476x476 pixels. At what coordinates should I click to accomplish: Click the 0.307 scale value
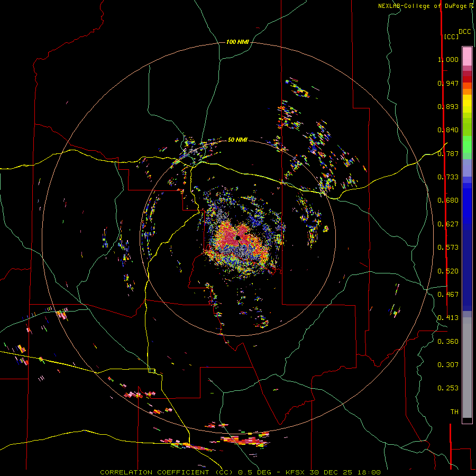point(448,365)
